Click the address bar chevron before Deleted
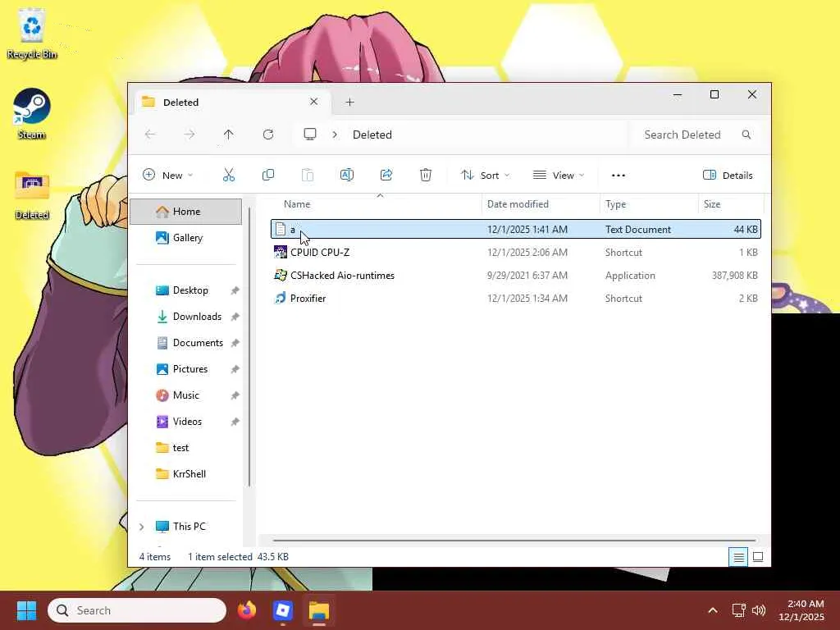 [335, 135]
